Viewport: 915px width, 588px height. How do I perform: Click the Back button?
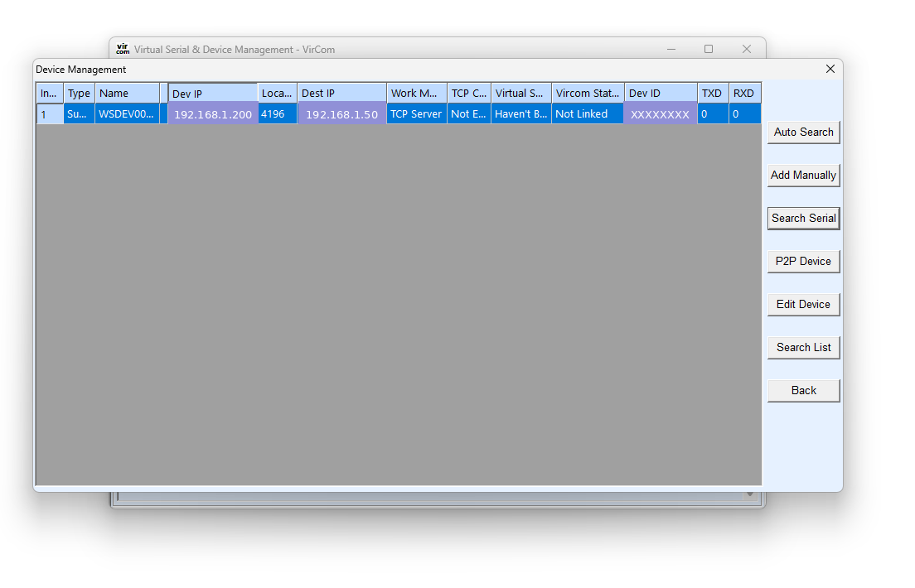click(x=804, y=391)
